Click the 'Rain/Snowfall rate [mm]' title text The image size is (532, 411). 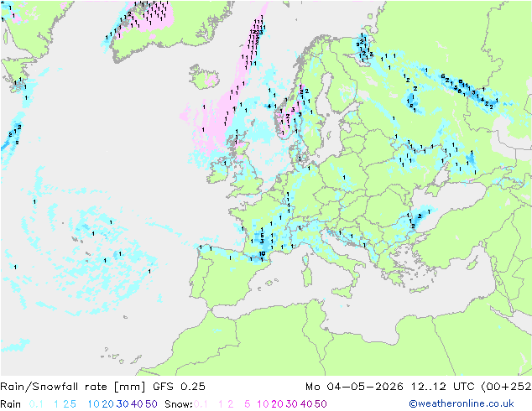pyautogui.click(x=73, y=387)
